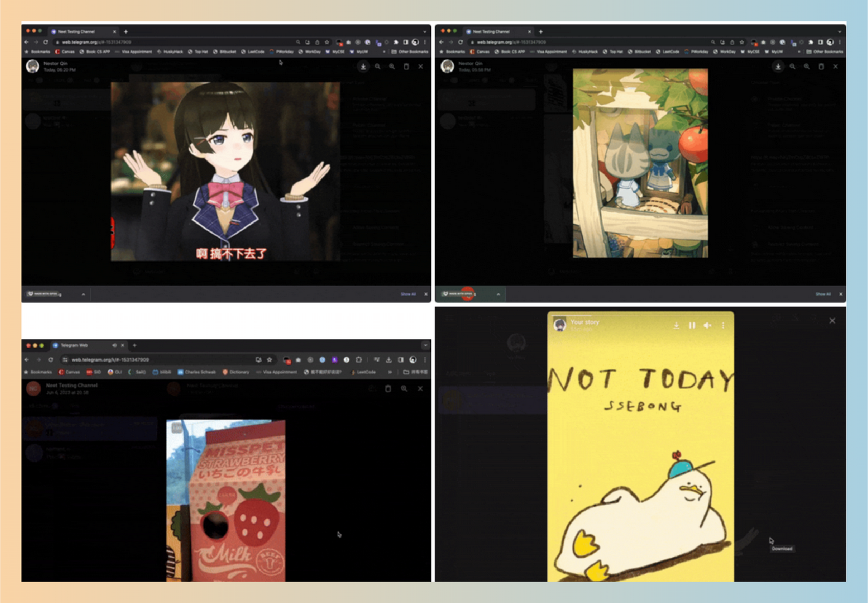Open LeetCode bookmark in cat painting window
Screen dimensions: 868x603
pyautogui.click(x=668, y=52)
